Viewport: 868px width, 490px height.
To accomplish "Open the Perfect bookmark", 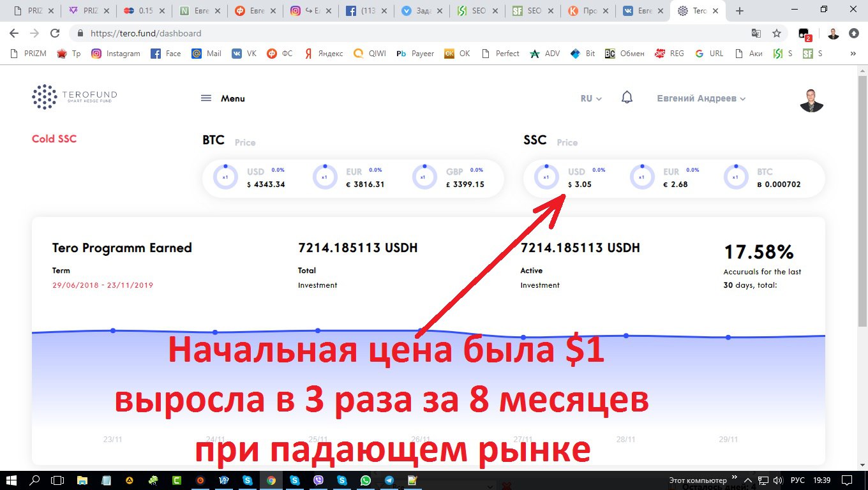I will click(x=500, y=54).
